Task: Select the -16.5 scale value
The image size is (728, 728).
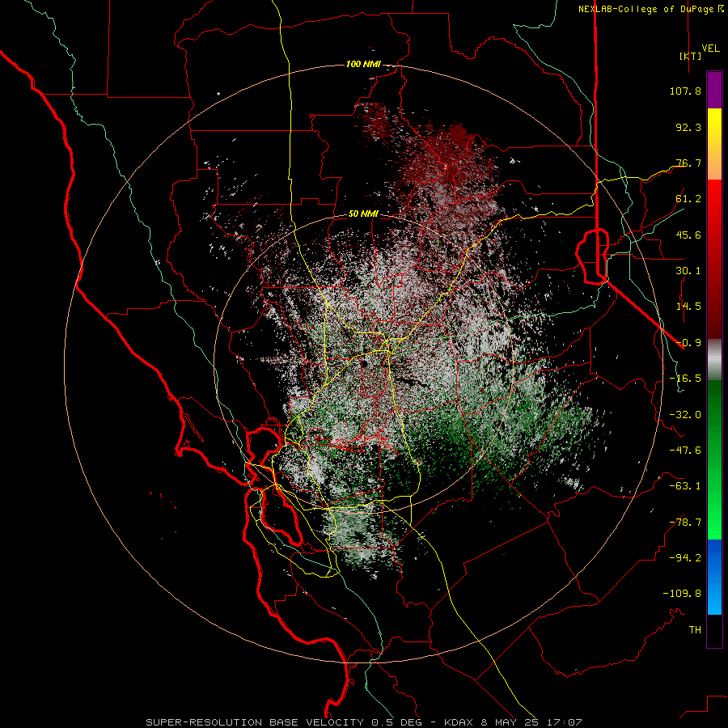Action: tap(685, 379)
